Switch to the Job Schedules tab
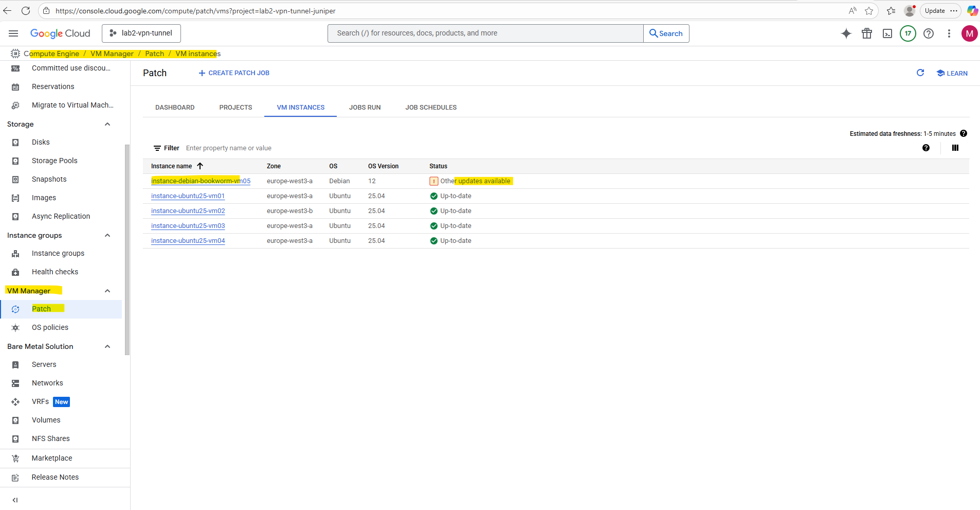Screen dimensions: 980x510 point(430,108)
